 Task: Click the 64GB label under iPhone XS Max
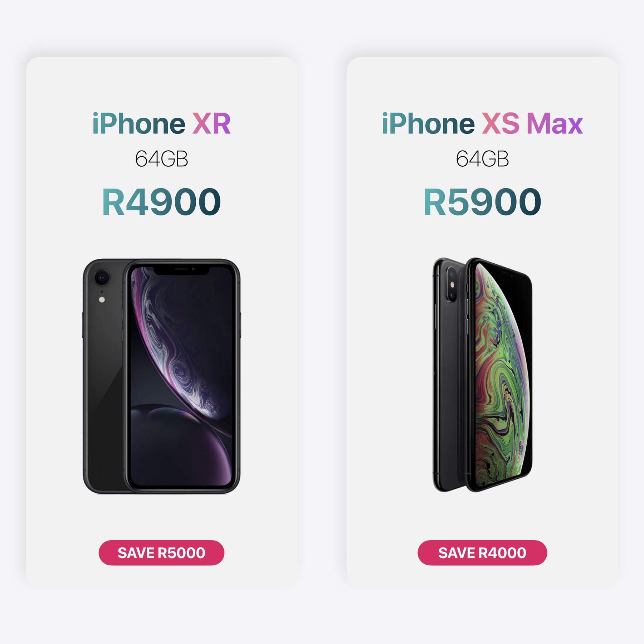482,159
